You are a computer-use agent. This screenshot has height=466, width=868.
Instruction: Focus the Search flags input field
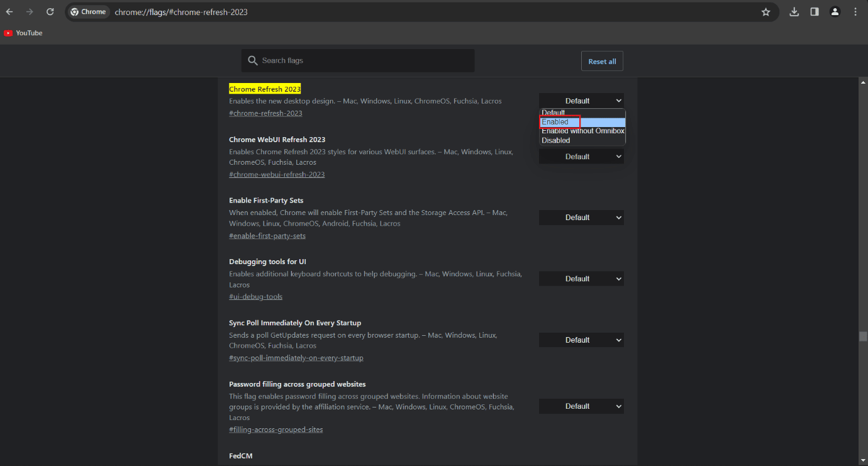(358, 60)
